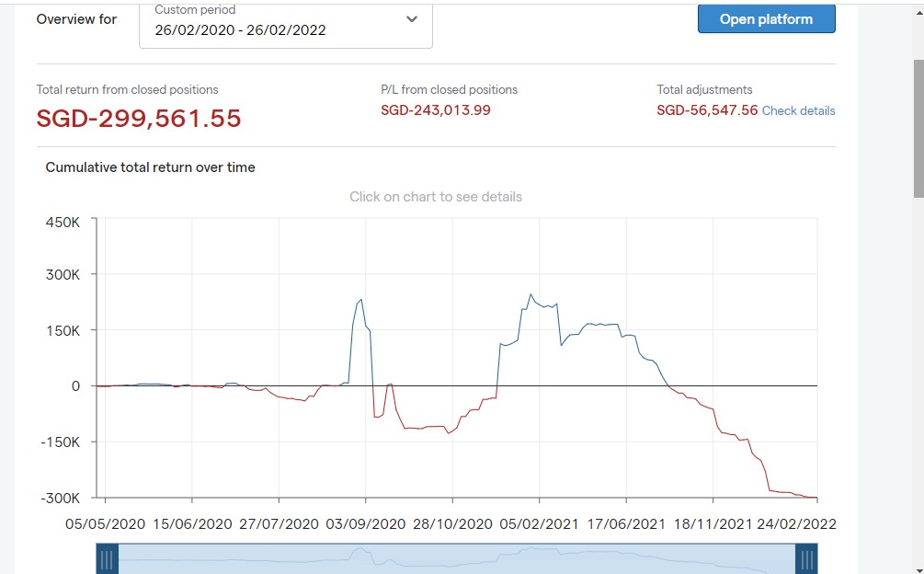Viewport: 924px width, 574px height.
Task: Open the Check details link
Action: click(798, 110)
